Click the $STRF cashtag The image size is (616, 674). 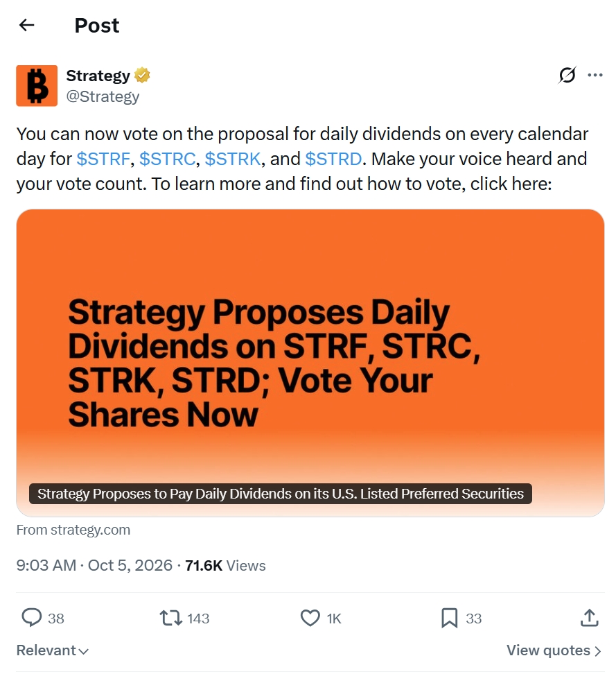pos(103,159)
